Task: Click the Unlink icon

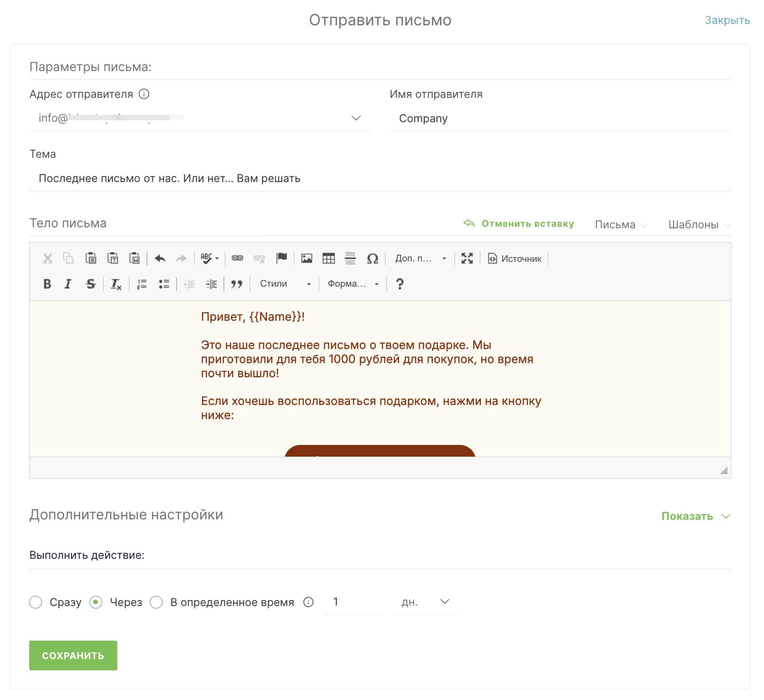Action: coord(259,258)
